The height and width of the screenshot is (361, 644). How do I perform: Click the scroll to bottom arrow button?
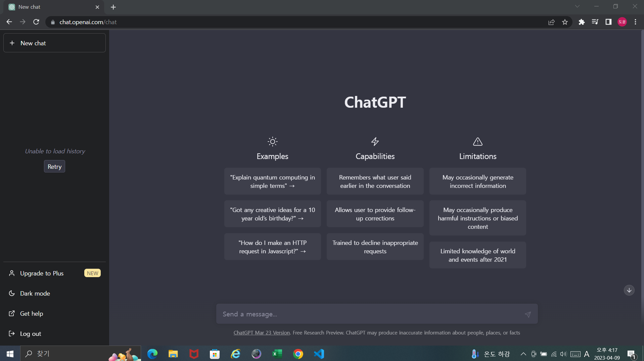pos(629,290)
